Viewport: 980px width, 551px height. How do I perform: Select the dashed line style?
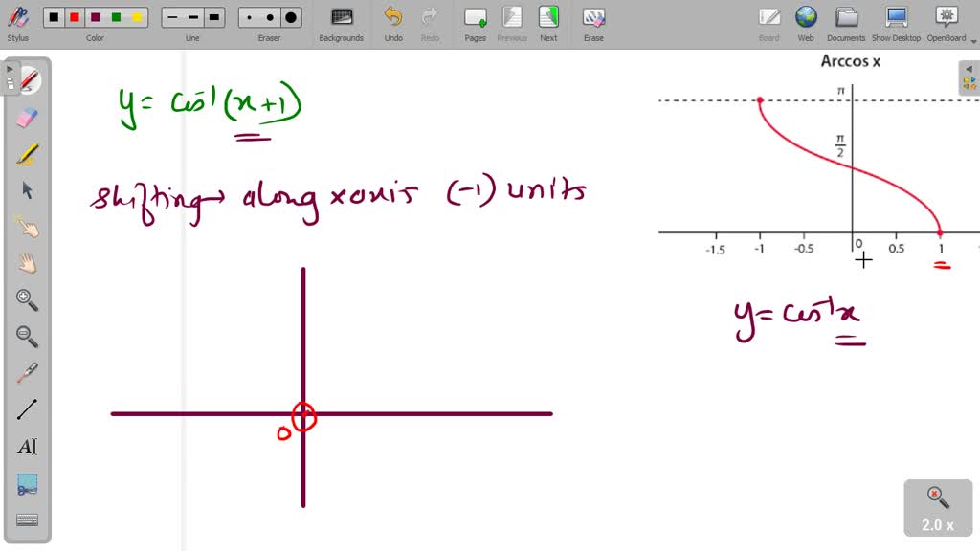tap(191, 16)
